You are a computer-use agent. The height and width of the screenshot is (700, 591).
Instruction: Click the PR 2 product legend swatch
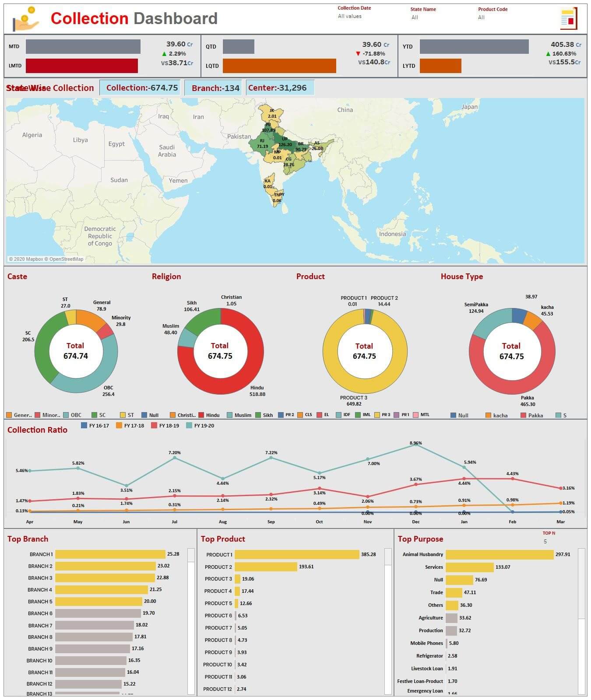281,415
